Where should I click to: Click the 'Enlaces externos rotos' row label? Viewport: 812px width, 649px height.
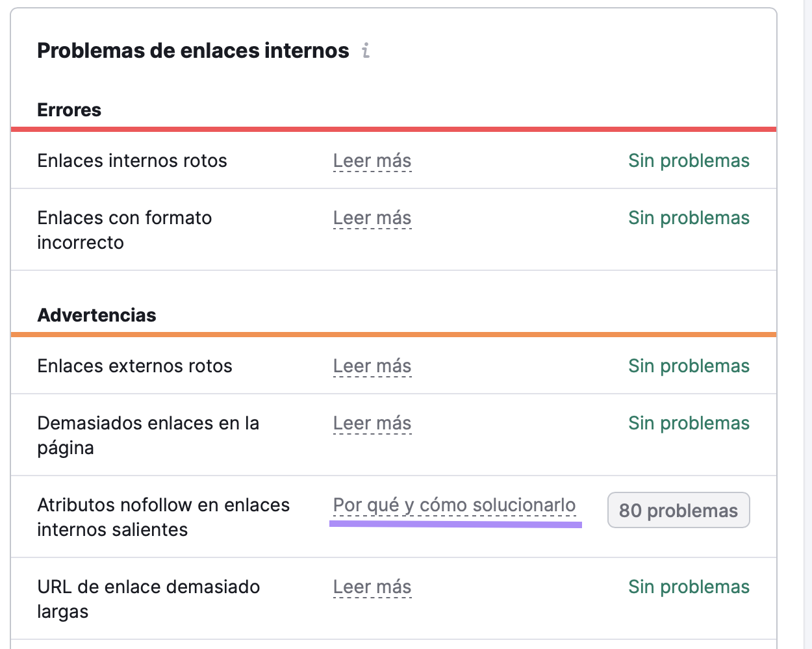pyautogui.click(x=134, y=366)
